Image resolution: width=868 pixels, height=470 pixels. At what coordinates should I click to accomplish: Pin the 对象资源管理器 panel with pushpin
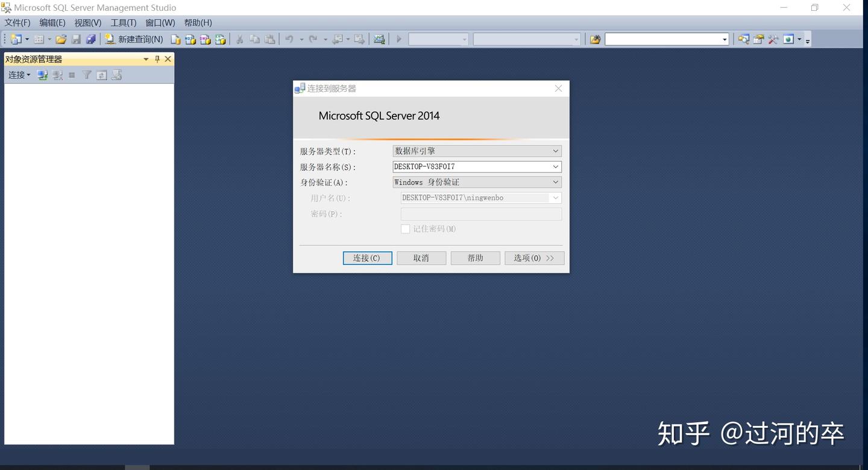(x=157, y=59)
